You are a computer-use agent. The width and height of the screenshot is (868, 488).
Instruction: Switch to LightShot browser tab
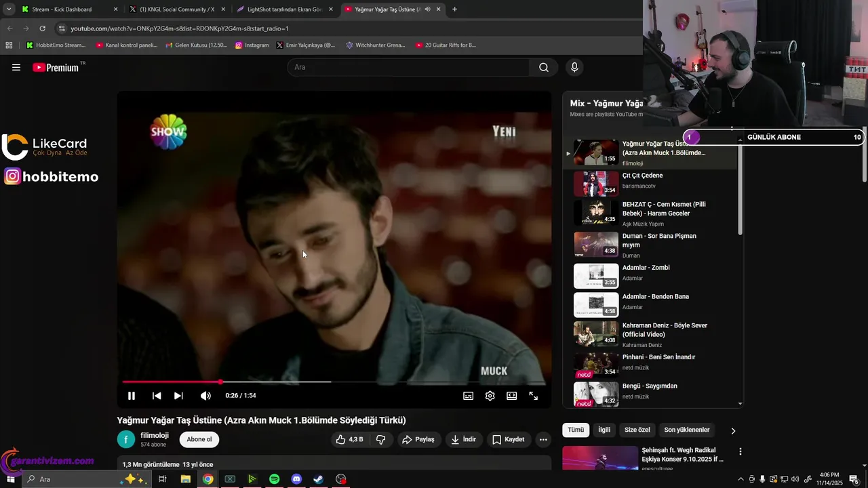click(x=285, y=9)
